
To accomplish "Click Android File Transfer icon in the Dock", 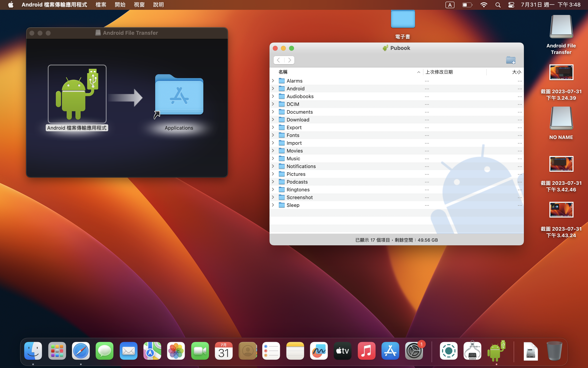I will point(496,351).
